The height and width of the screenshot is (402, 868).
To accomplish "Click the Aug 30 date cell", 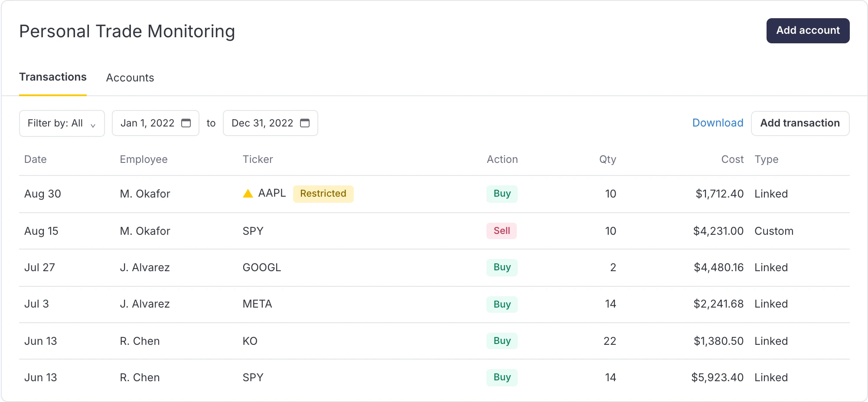I will click(x=42, y=194).
